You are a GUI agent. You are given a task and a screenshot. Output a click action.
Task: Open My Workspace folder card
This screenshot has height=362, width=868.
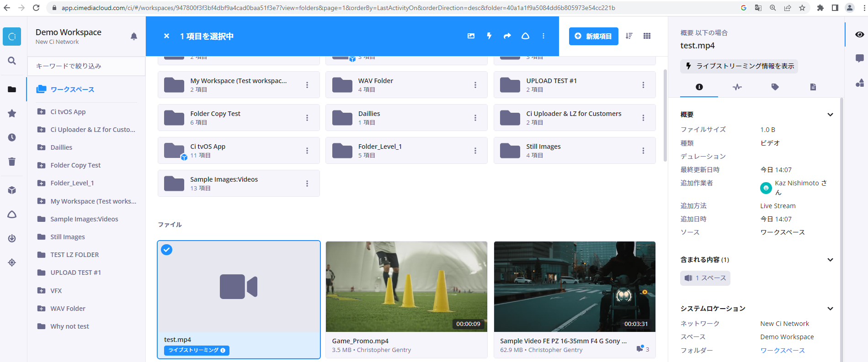coord(239,85)
